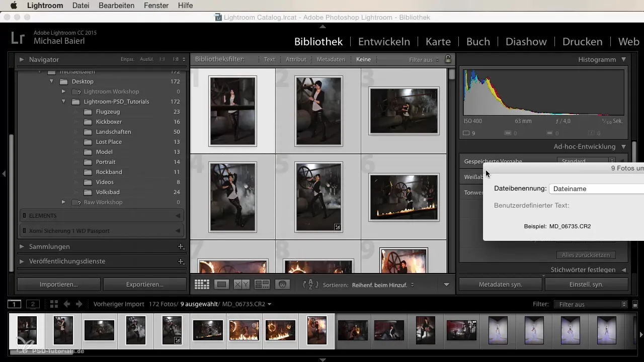Expand Lightroom Workshop folder
The image size is (644, 362).
(63, 92)
